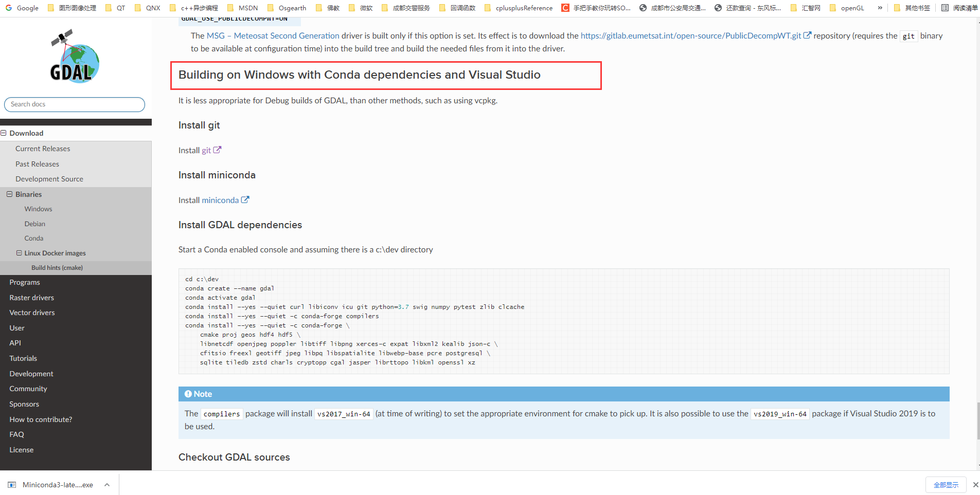Click the page vertical scrollbar thumb
The height and width of the screenshot is (495, 980).
978,421
